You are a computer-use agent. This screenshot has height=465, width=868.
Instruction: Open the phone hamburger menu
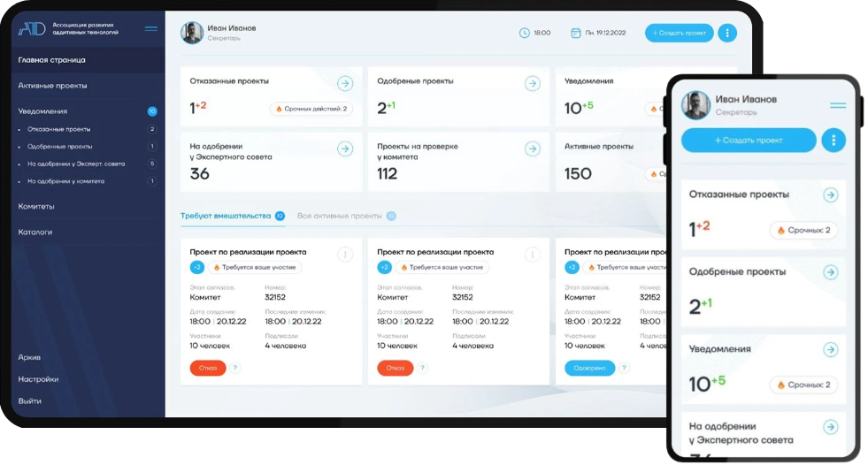click(838, 105)
